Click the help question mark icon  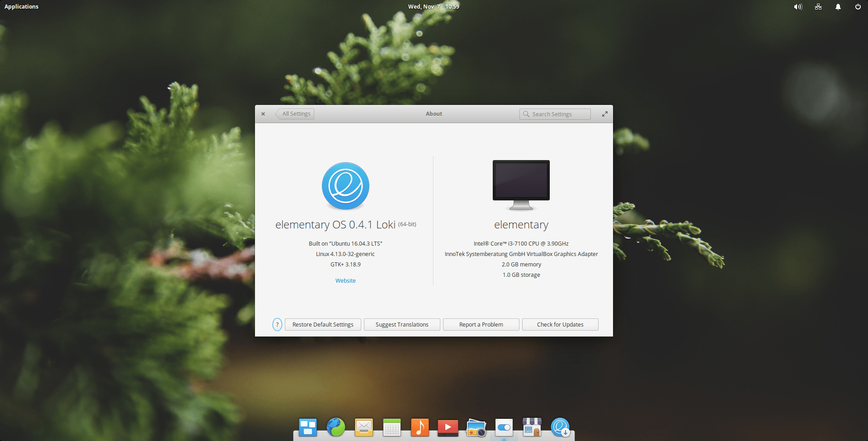click(278, 324)
